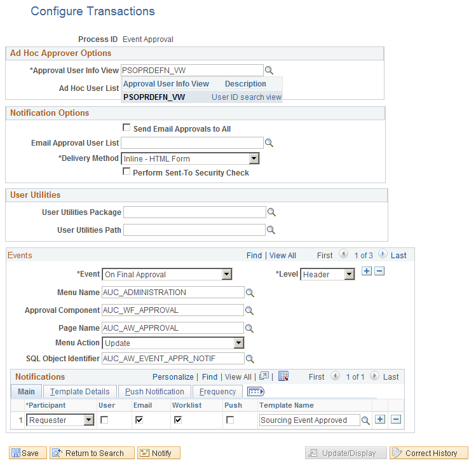476x470 pixels.
Task: Open lookup for Email Approval User List
Action: tap(269, 143)
